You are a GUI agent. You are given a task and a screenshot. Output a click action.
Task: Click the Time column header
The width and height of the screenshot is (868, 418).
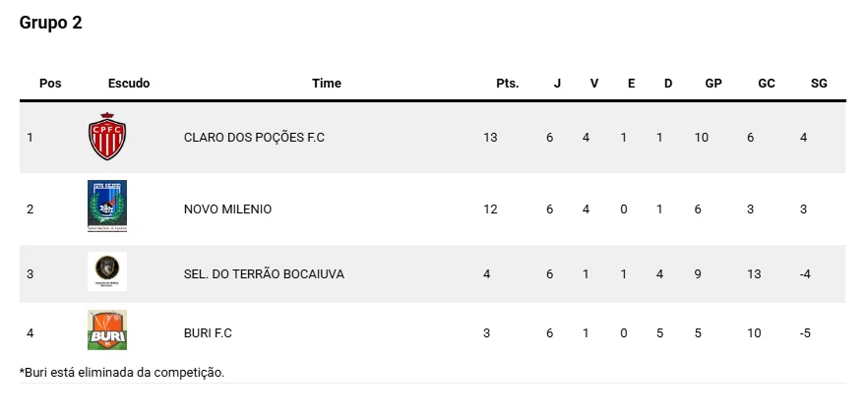point(327,84)
